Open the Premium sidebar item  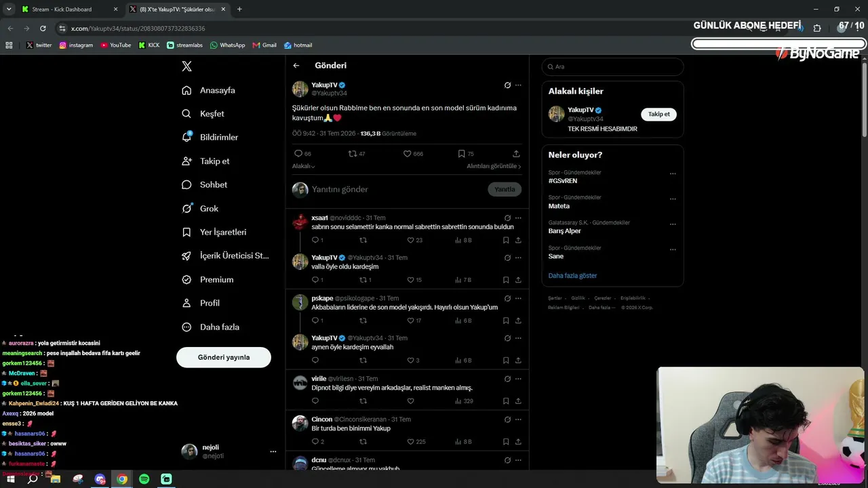point(208,280)
